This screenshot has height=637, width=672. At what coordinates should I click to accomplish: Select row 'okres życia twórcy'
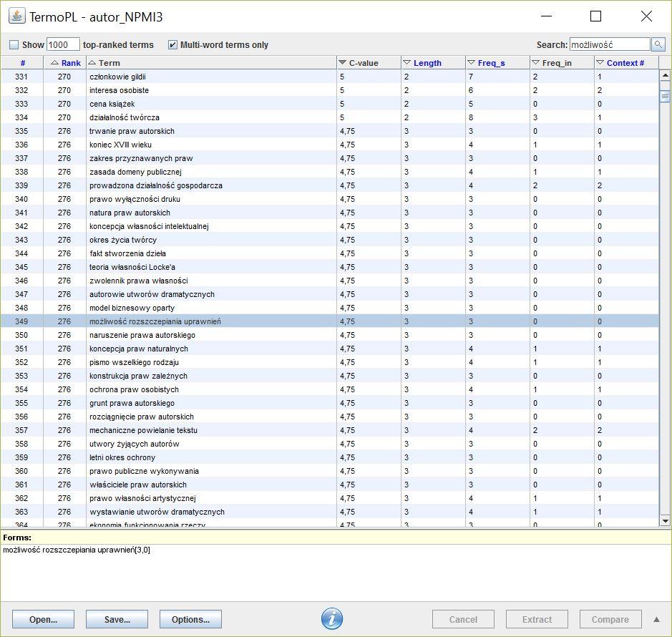[x=330, y=240]
